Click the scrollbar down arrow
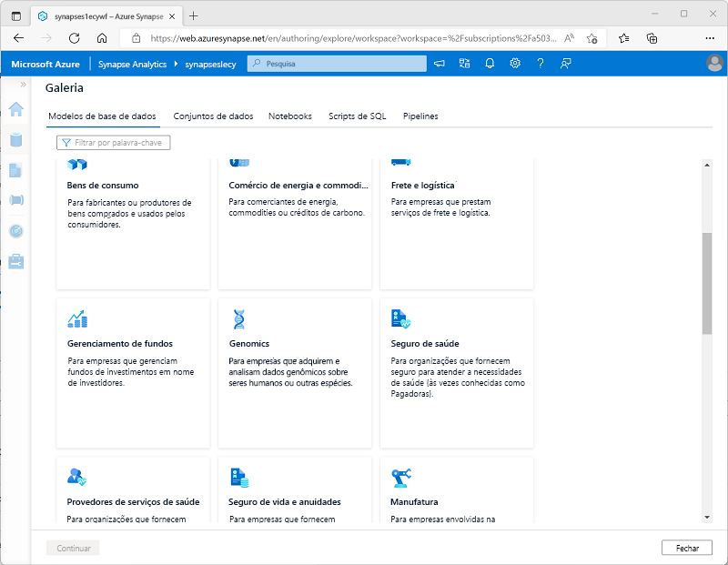 point(707,517)
